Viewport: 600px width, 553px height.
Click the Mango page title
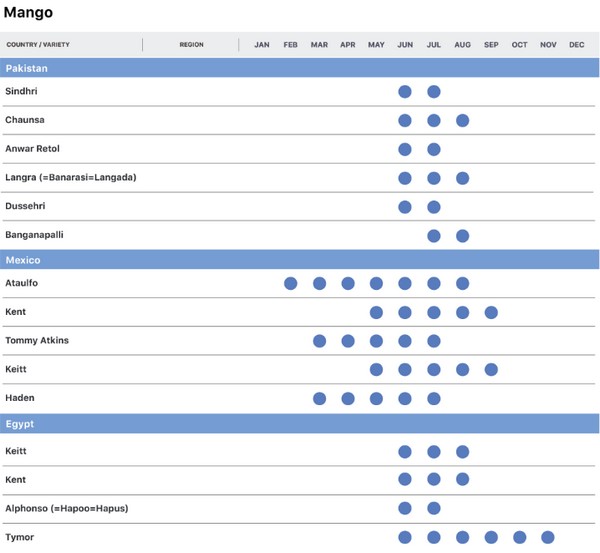(28, 13)
